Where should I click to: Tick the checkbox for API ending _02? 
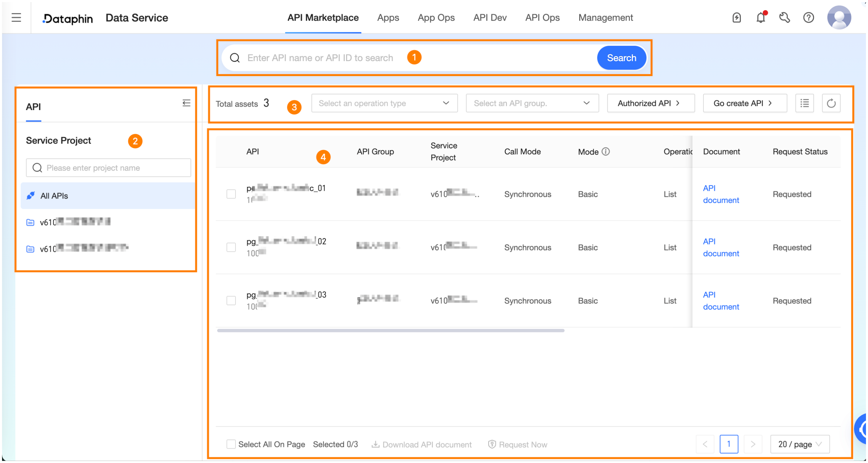(x=231, y=247)
